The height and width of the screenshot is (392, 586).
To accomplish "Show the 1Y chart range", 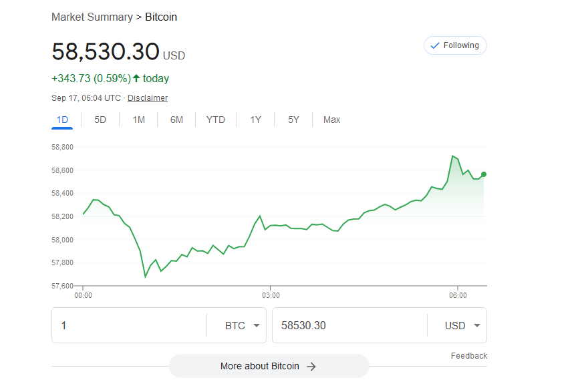I will point(256,120).
